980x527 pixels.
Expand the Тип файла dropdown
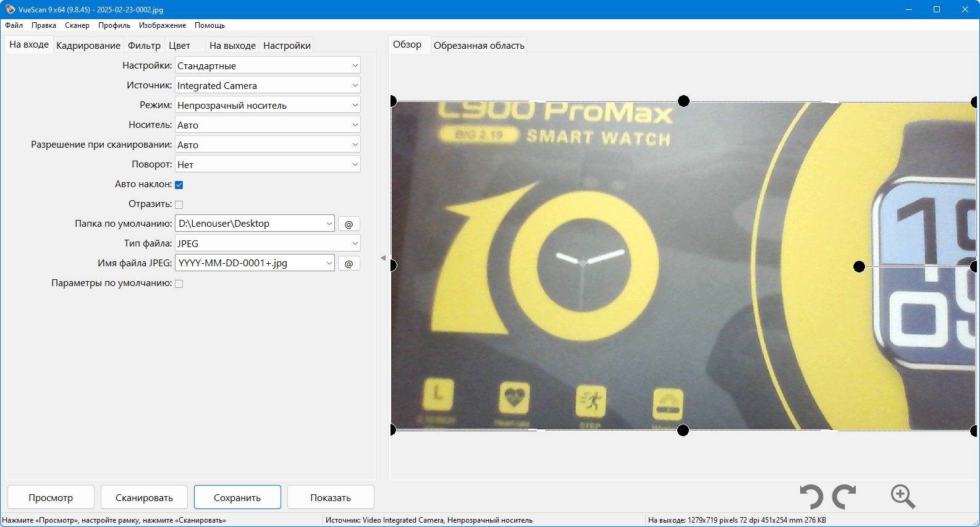pos(268,243)
